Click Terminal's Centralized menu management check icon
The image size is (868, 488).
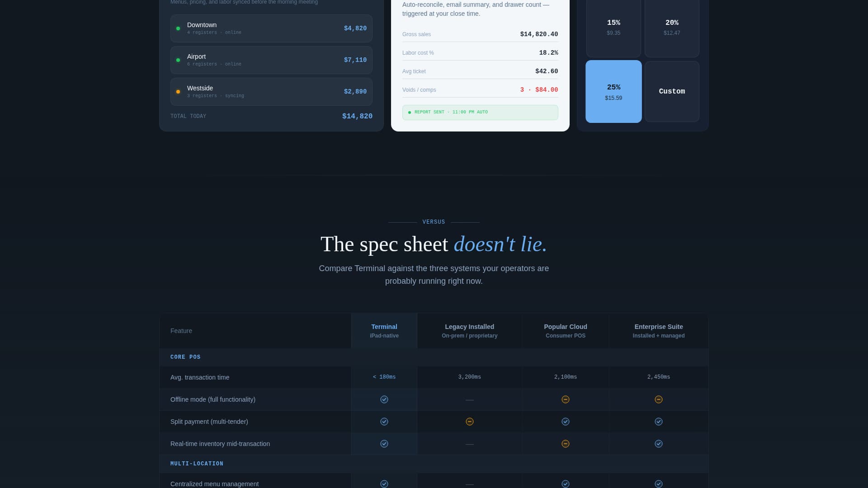[384, 484]
